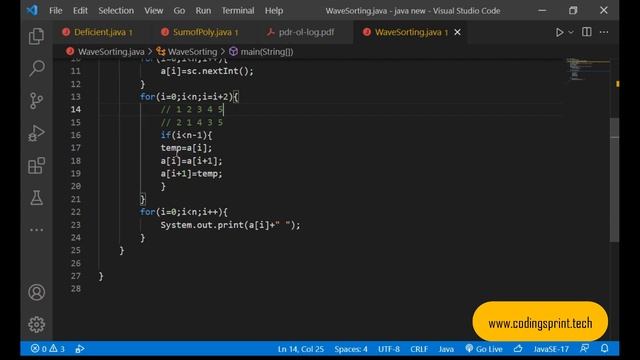The height and width of the screenshot is (360, 640).
Task: Open notifications bell in status bar
Action: point(604,349)
